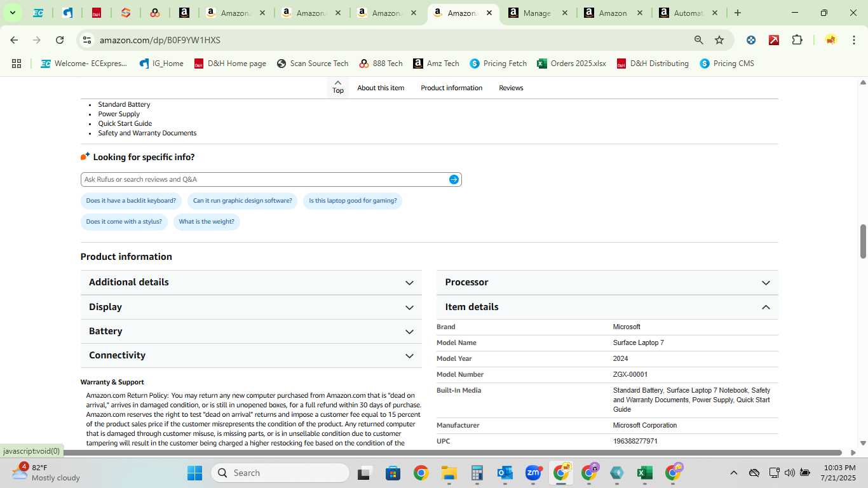Open the Pricing CMS bookmark
The image size is (868, 488).
click(727, 64)
